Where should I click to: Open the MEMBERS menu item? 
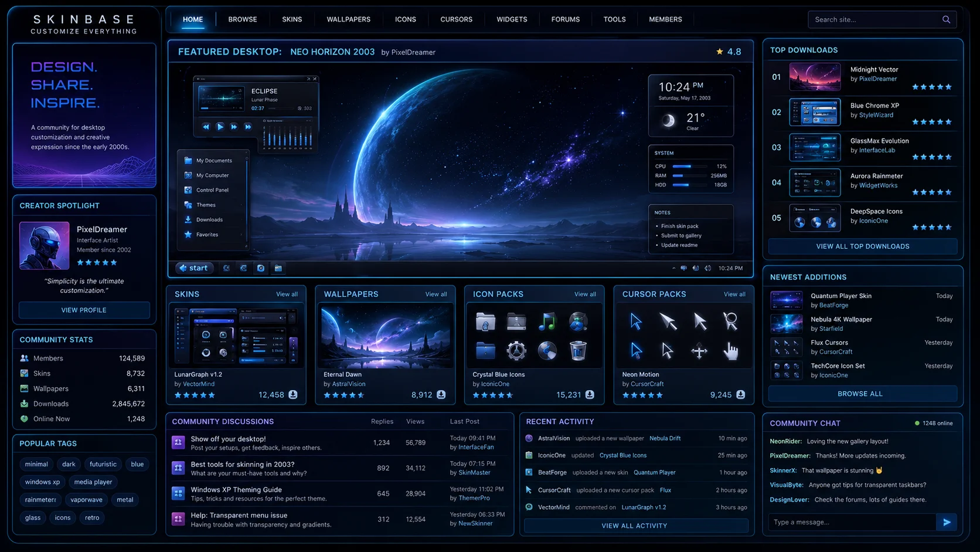665,19
